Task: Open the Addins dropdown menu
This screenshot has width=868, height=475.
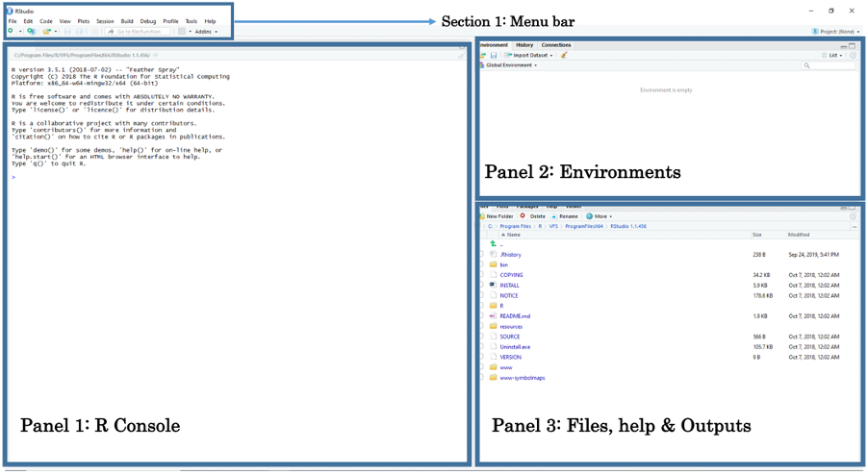Action: click(x=206, y=32)
